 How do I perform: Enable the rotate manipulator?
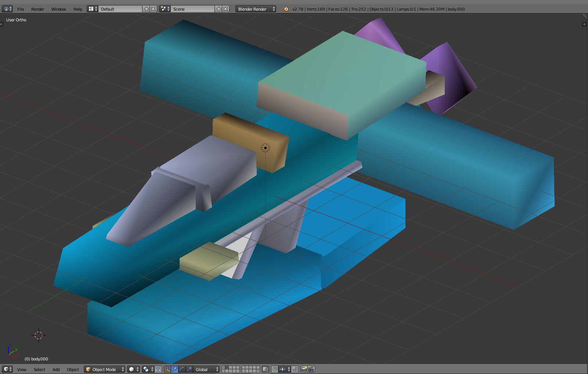(182, 369)
